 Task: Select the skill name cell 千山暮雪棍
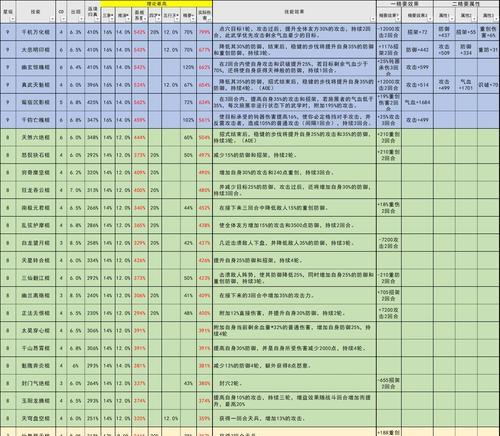coord(35,348)
